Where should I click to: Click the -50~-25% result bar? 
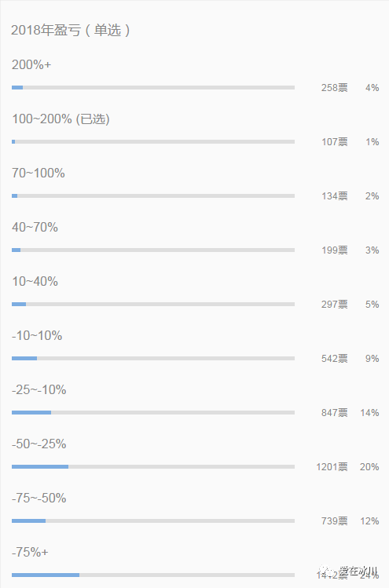153,466
